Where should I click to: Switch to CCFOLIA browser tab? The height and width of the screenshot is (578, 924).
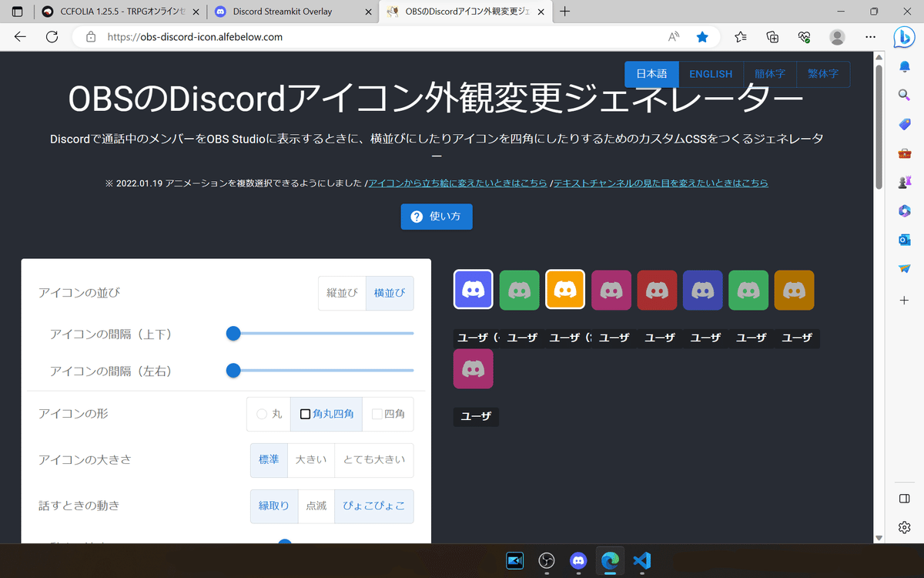[x=119, y=12]
